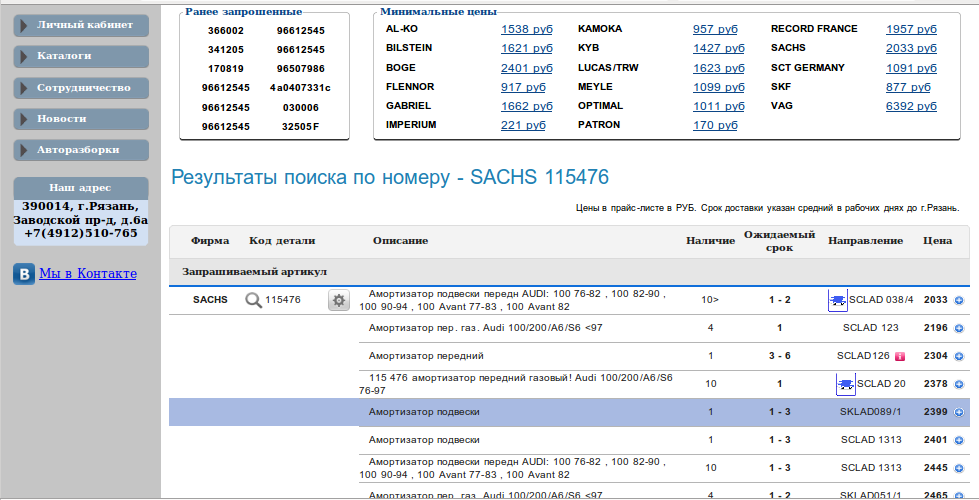Open the SCT GERMANY 1091 руб link
This screenshot has width=979, height=500.
click(x=911, y=68)
